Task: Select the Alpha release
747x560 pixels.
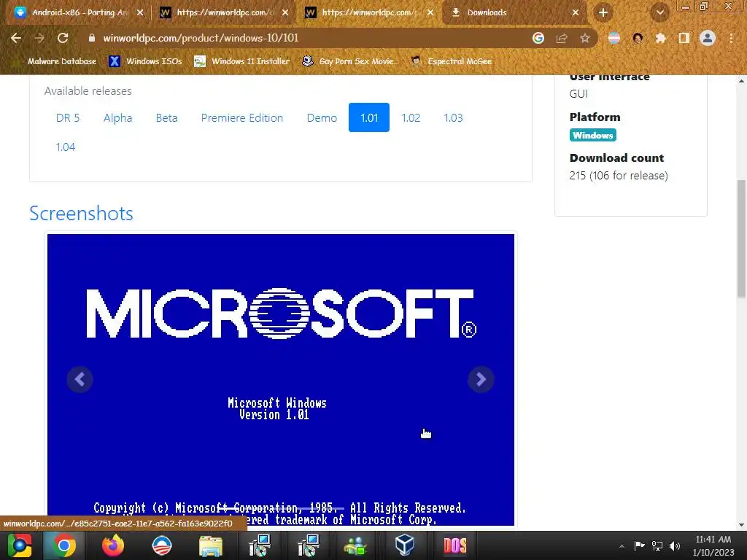Action: pos(117,117)
